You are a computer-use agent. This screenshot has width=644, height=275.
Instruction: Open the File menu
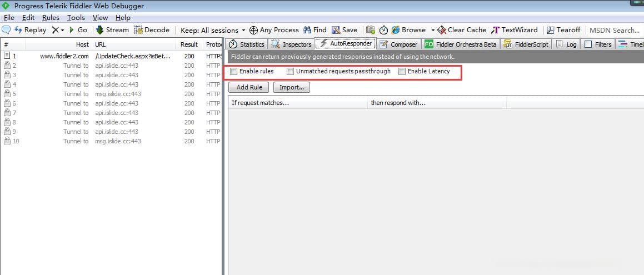pyautogui.click(x=9, y=18)
